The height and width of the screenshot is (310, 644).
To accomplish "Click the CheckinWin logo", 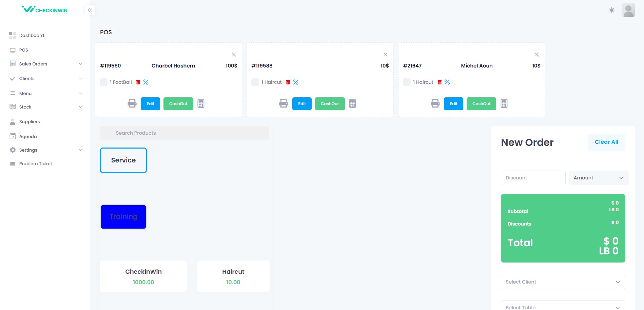I will [x=45, y=9].
